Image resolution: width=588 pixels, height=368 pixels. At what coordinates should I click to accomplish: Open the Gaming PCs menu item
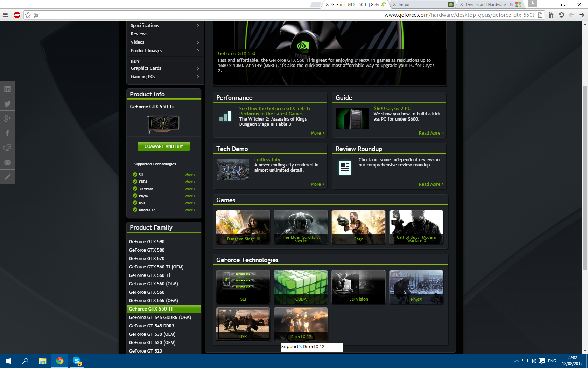(x=143, y=77)
